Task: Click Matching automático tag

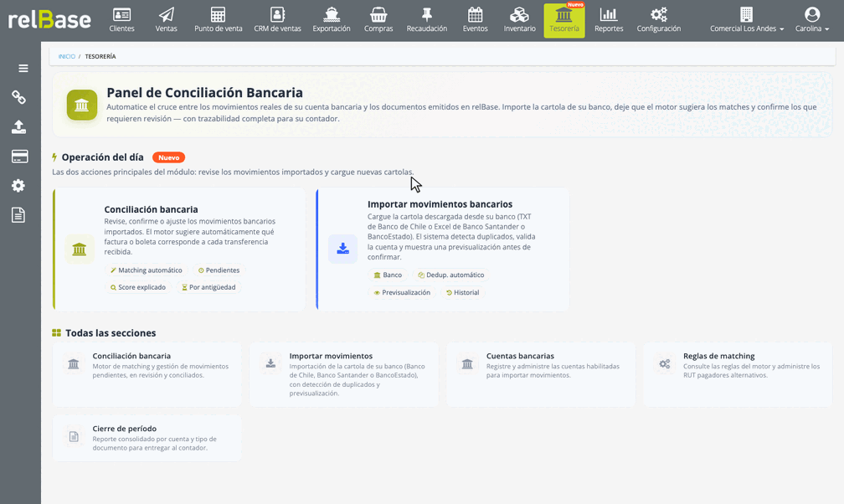Action: [x=146, y=270]
